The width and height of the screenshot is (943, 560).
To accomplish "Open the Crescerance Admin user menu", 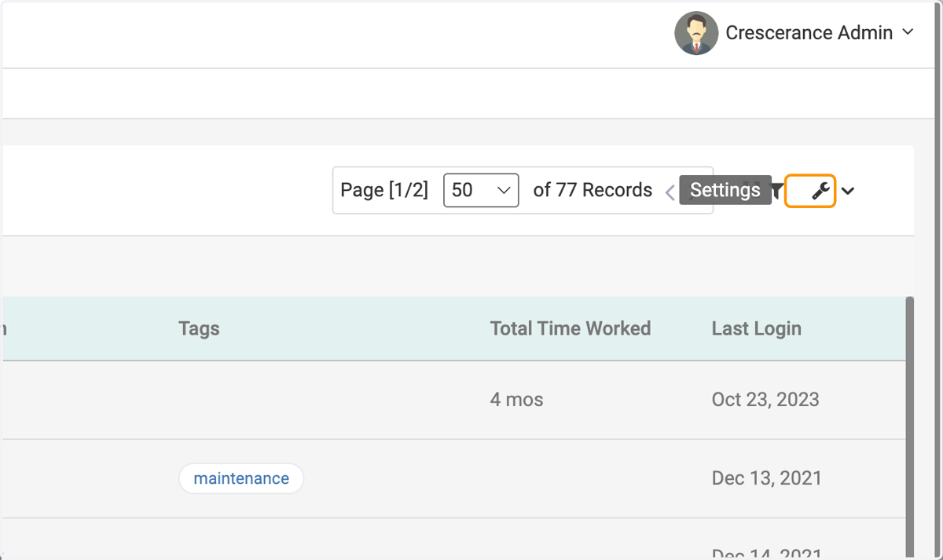I will 820,33.
